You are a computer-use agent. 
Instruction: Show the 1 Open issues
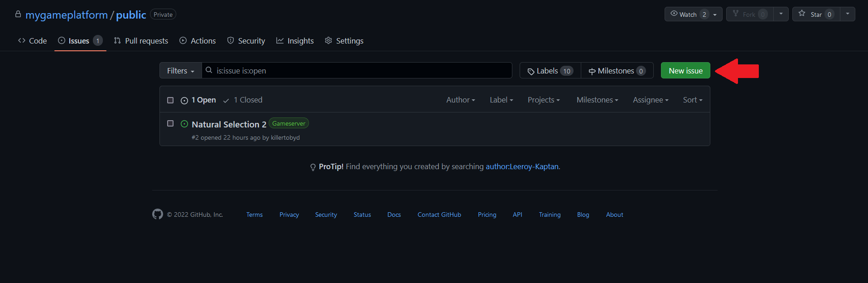pos(198,100)
